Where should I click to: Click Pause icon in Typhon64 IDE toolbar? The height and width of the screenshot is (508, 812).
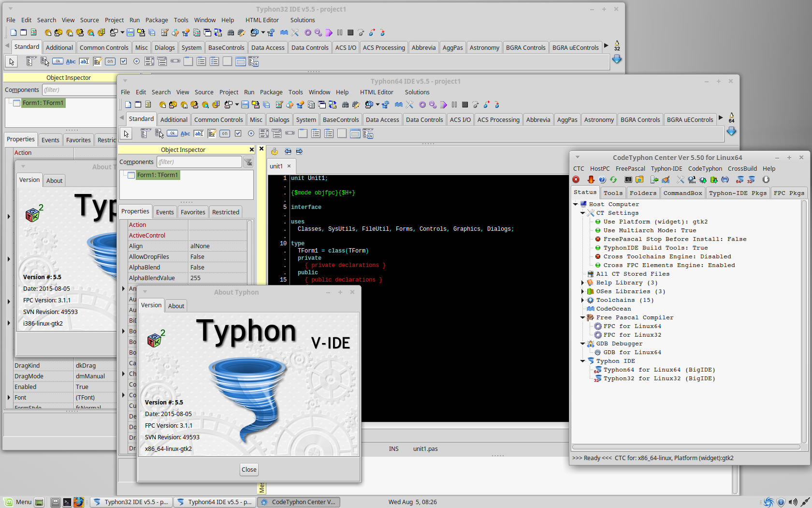coord(454,105)
